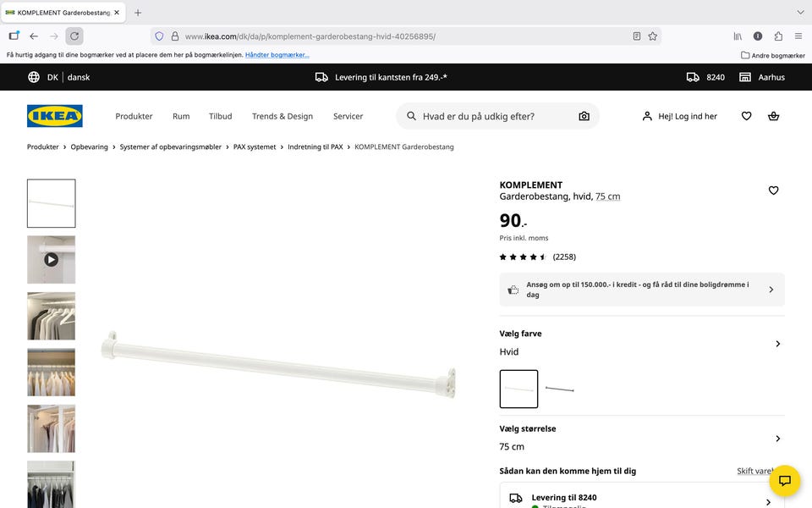Click Skift varehus link
The image size is (812, 508).
(x=755, y=471)
